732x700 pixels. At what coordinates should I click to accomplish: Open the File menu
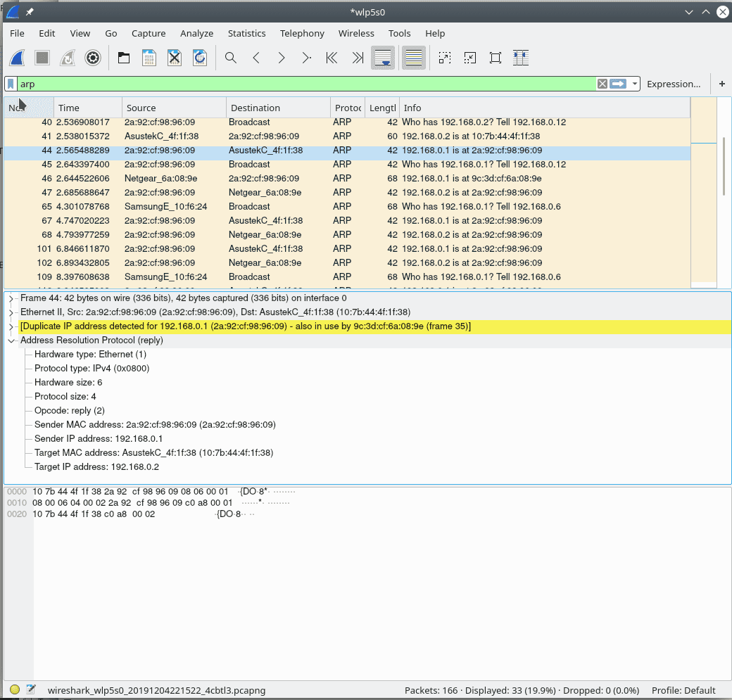click(18, 33)
